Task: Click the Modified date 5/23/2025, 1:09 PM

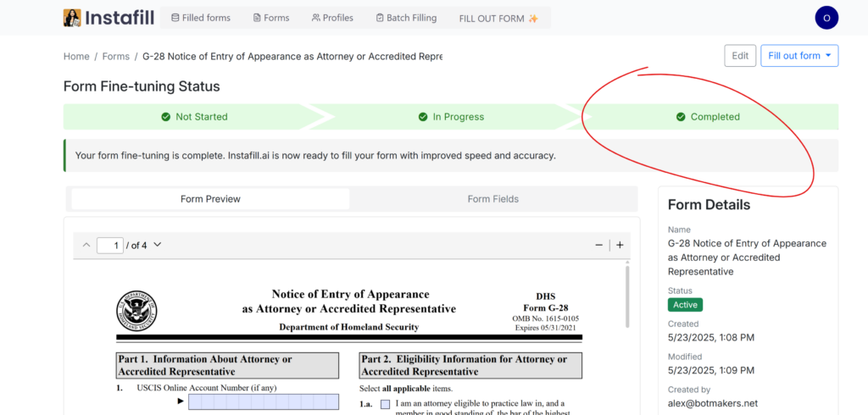Action: coord(711,370)
